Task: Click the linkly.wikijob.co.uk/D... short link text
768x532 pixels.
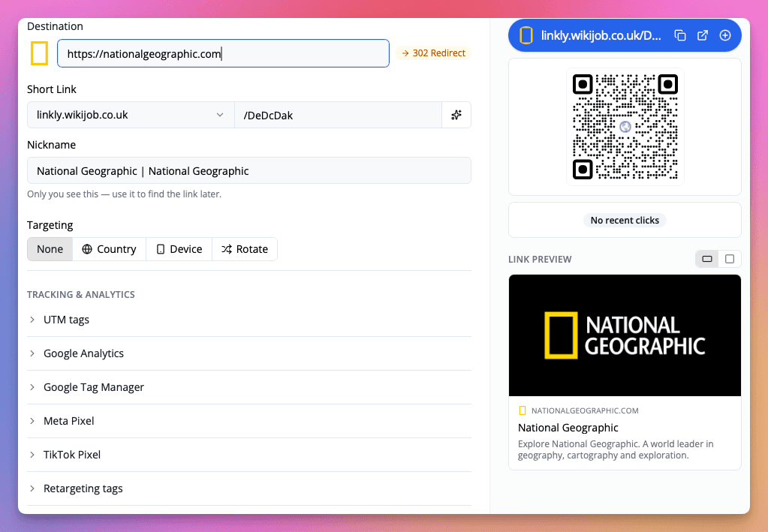Action: pyautogui.click(x=601, y=35)
